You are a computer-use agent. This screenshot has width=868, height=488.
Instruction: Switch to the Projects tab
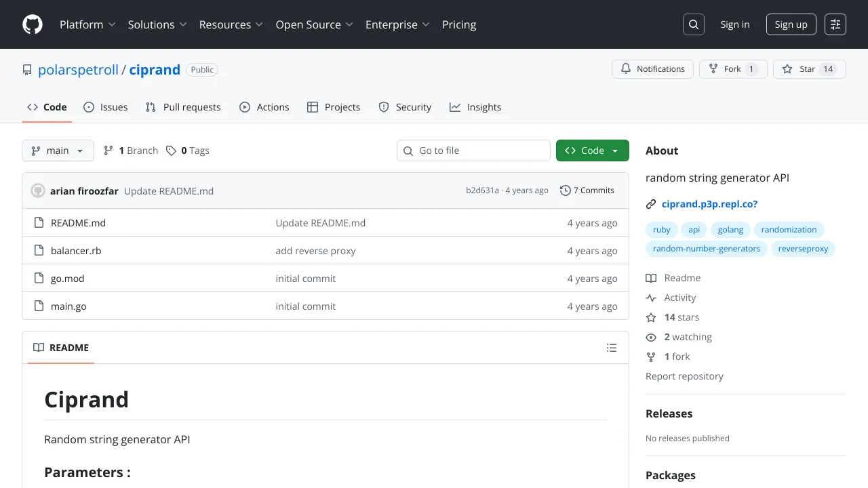[x=334, y=107]
